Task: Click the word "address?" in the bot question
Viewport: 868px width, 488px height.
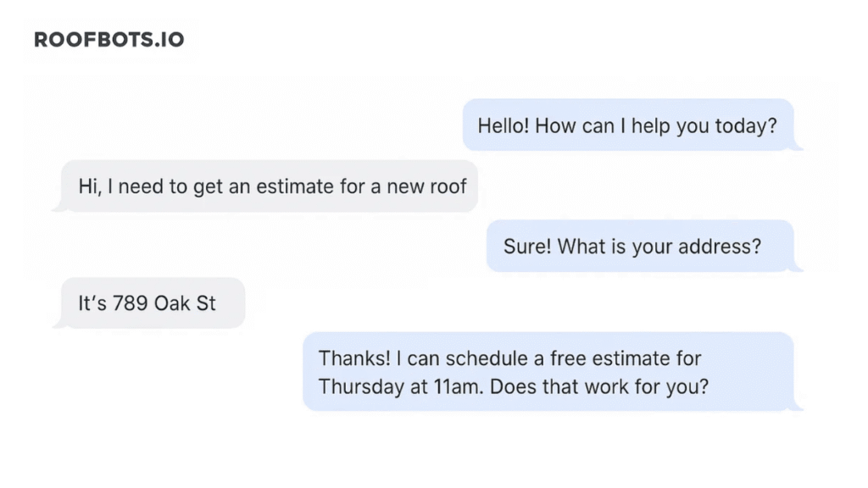Action: [723, 247]
